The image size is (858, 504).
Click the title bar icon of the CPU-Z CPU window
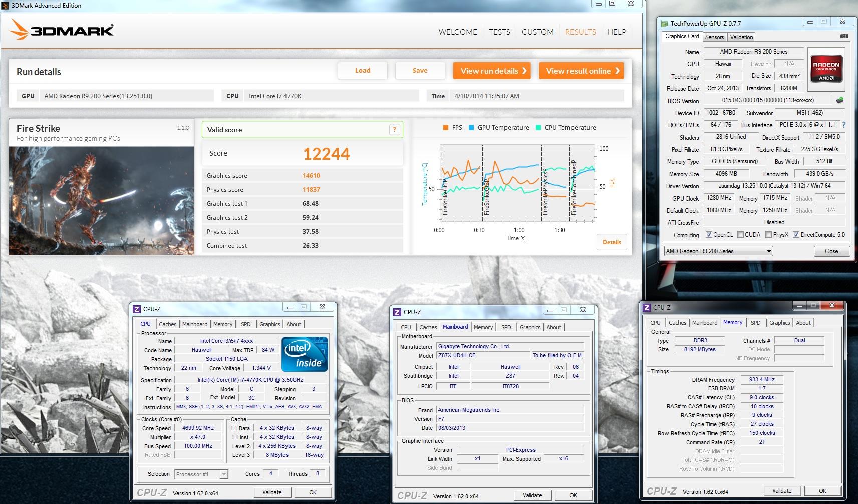(137, 309)
